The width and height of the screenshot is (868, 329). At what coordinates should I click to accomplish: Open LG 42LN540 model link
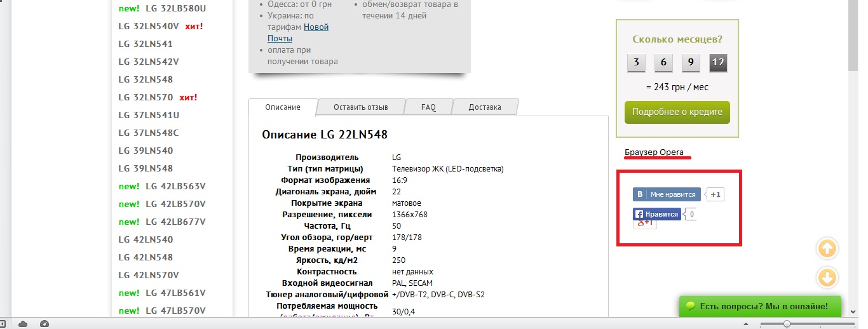coord(146,239)
